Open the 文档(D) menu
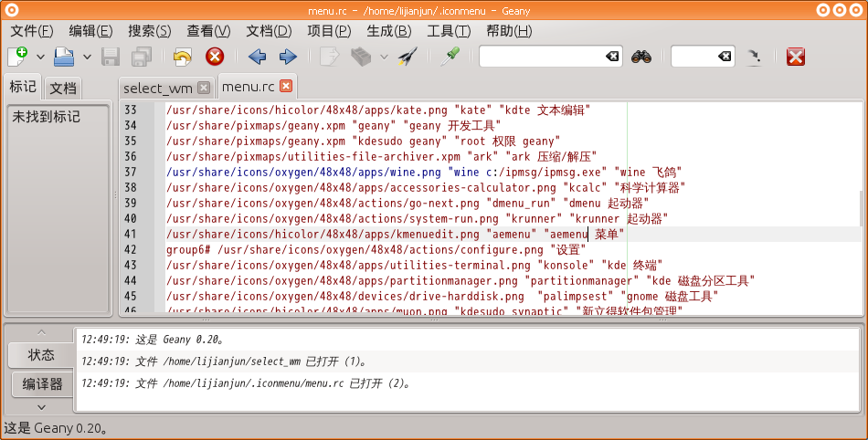 click(269, 31)
